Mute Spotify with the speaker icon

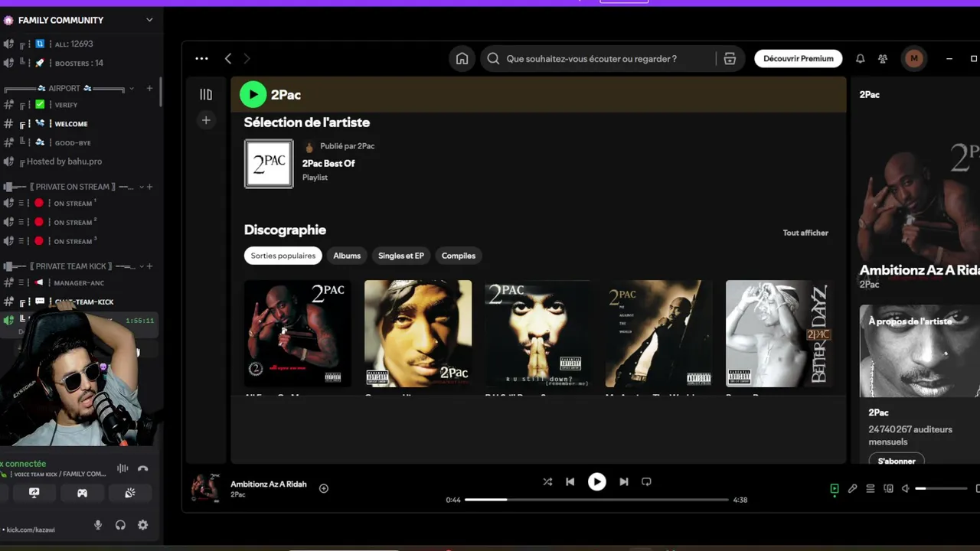(906, 488)
